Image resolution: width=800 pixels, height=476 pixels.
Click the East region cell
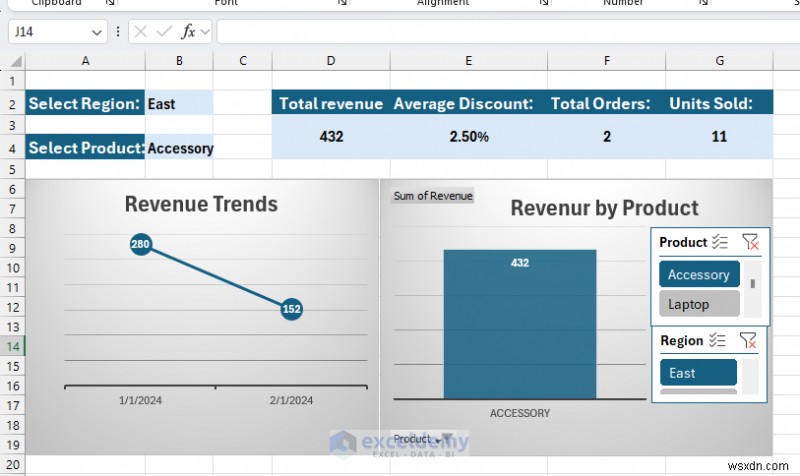(179, 104)
